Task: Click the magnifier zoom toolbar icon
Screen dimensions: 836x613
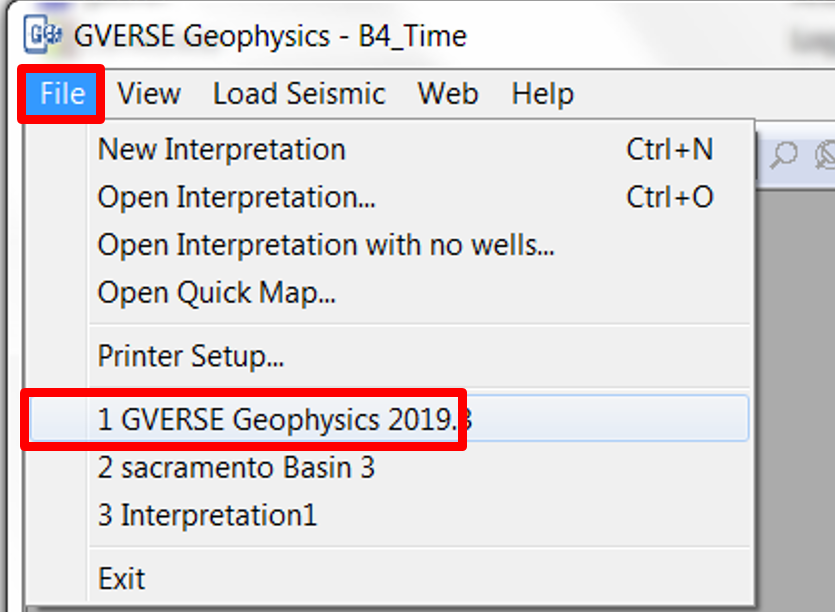Action: (x=784, y=156)
